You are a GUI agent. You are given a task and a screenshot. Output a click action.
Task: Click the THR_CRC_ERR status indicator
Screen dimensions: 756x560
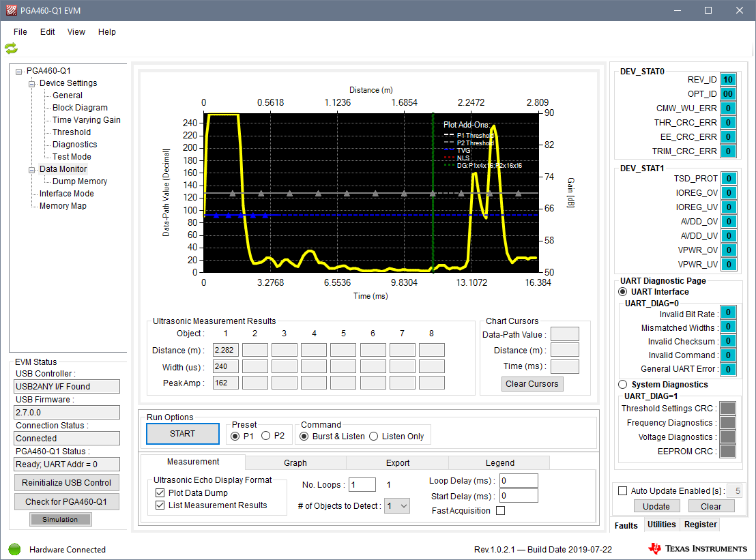(x=728, y=122)
